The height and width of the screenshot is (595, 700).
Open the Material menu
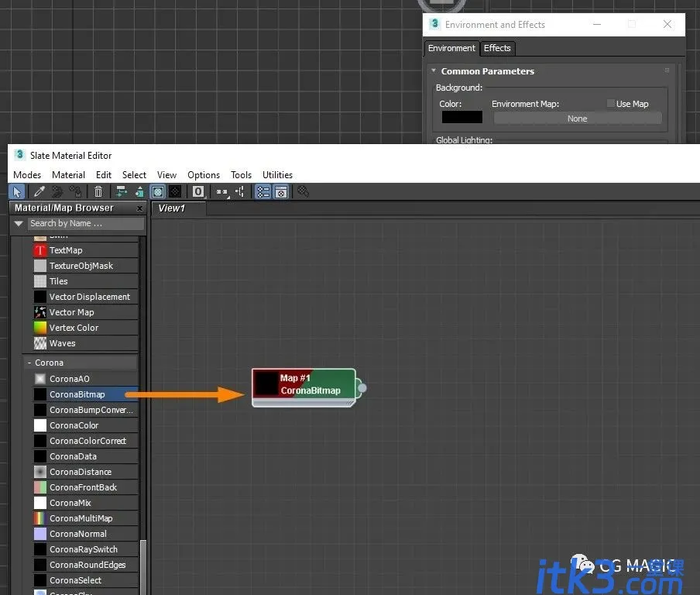tap(68, 174)
